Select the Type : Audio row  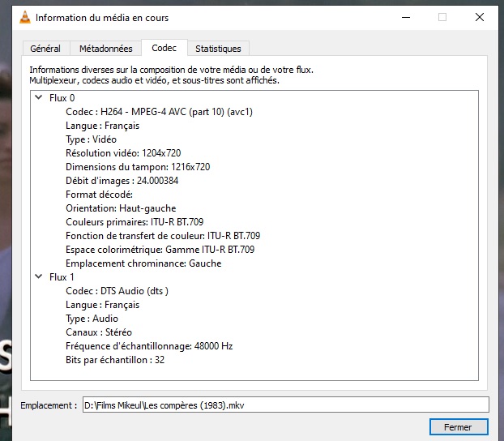click(92, 319)
